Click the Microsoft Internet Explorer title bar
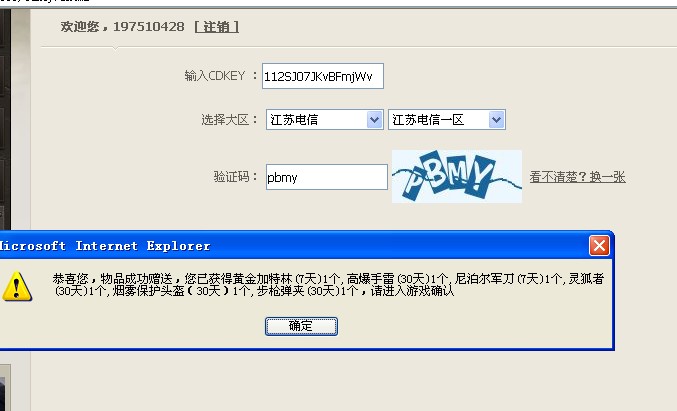Viewport: 677px width, 411px height. coord(294,246)
